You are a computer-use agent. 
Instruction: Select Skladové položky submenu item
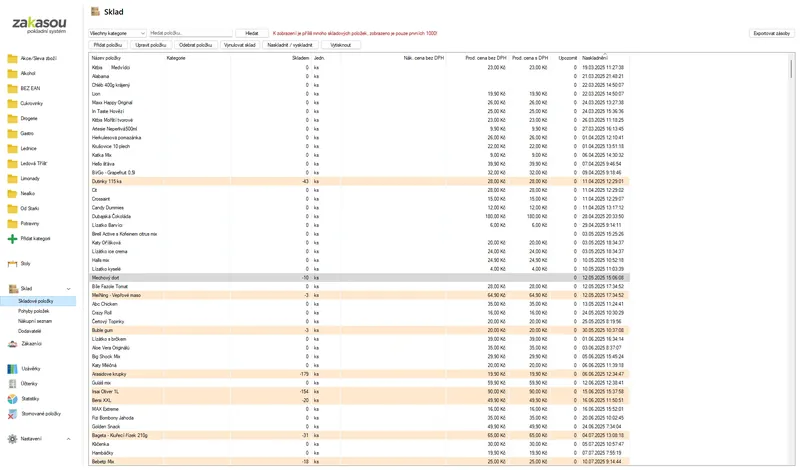click(x=38, y=301)
